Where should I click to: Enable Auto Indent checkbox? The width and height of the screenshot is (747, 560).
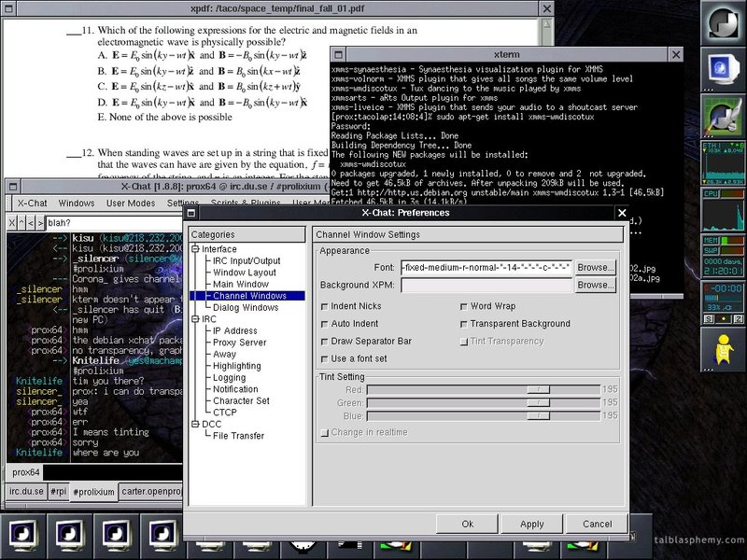pos(324,324)
